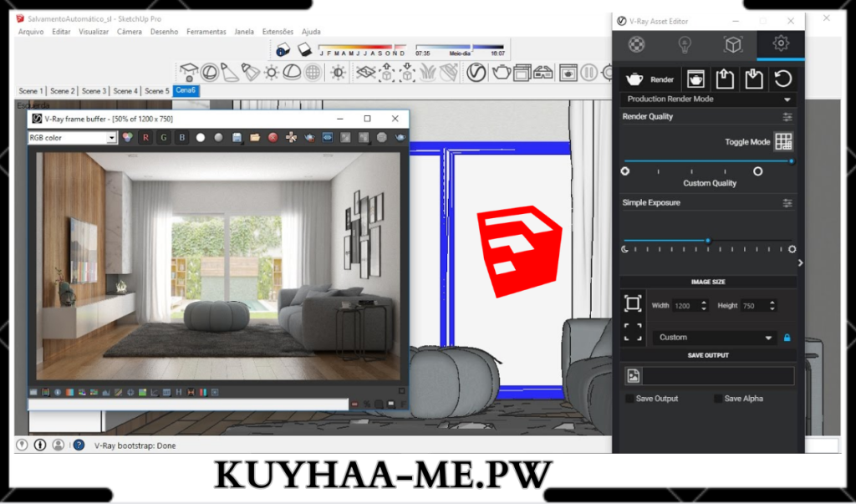
Task: Toggle the aspect ratio lock icon
Action: pyautogui.click(x=787, y=338)
